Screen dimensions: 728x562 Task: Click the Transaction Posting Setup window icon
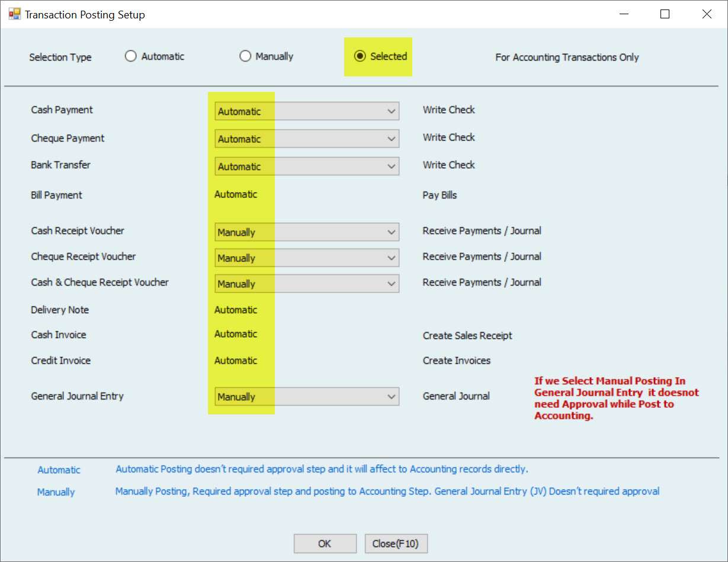coord(14,14)
